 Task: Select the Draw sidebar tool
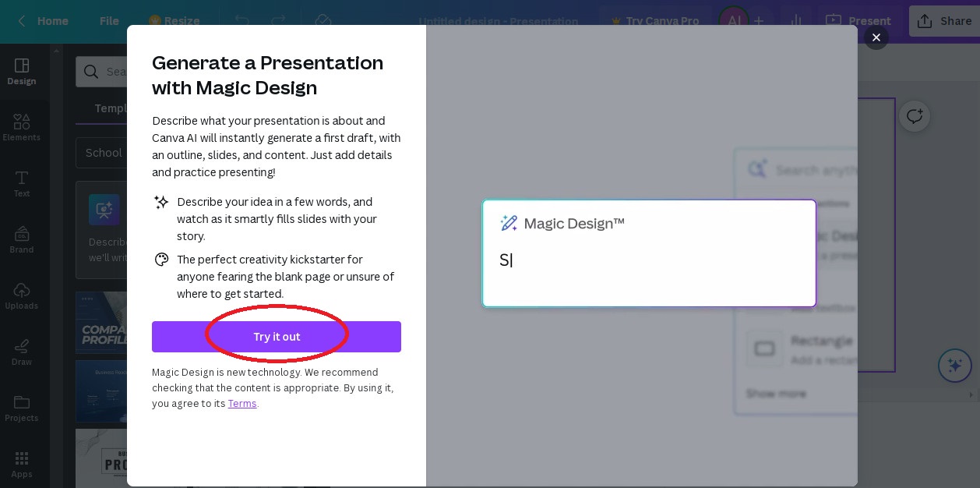(x=22, y=352)
